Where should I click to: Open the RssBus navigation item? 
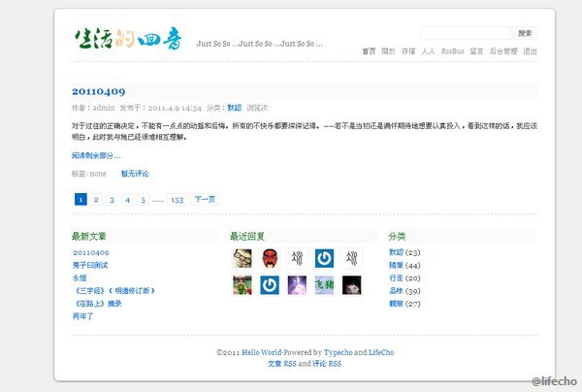(453, 51)
